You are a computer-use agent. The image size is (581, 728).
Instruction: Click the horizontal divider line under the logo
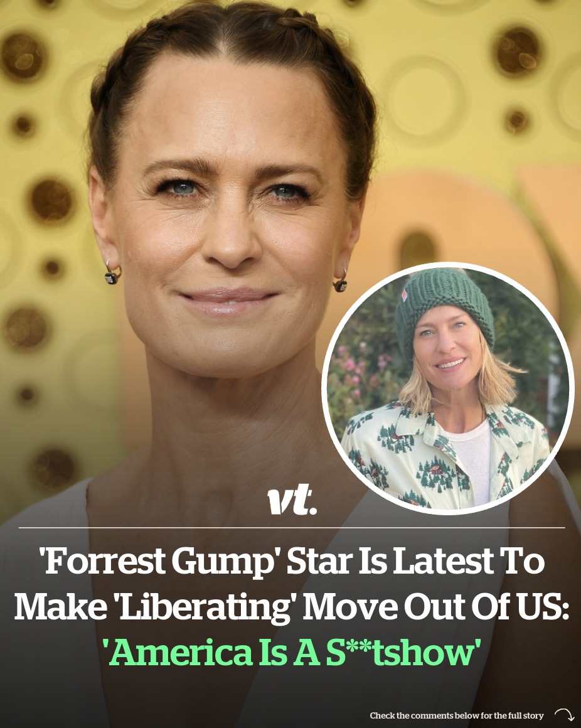coord(291,528)
